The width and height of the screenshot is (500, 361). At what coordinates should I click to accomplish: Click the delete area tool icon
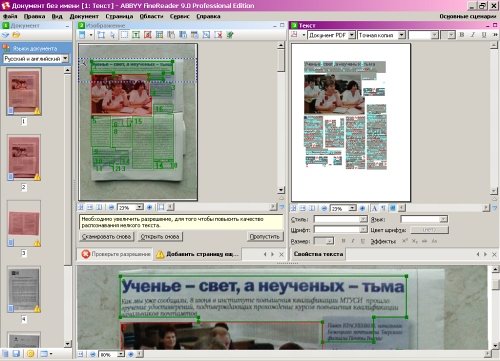point(218,35)
